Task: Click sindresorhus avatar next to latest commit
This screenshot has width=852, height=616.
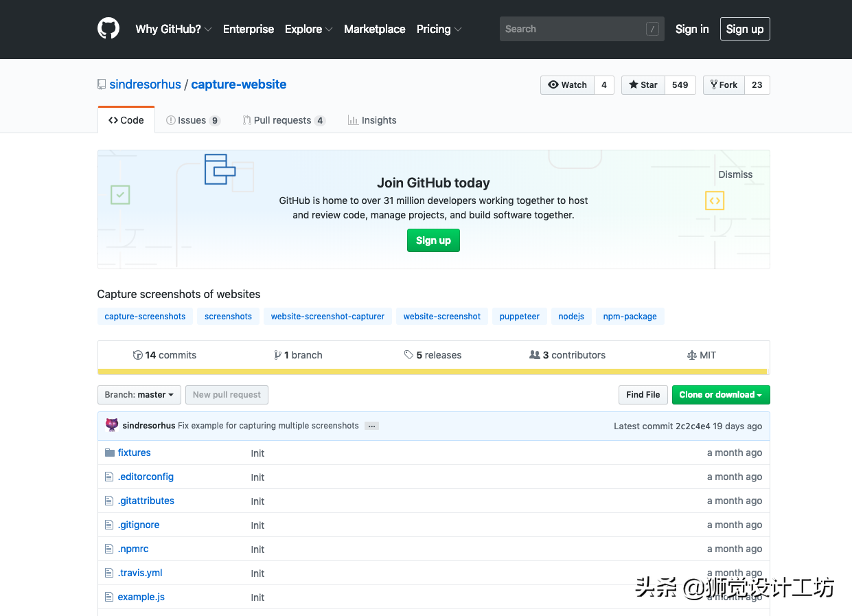Action: coord(112,425)
